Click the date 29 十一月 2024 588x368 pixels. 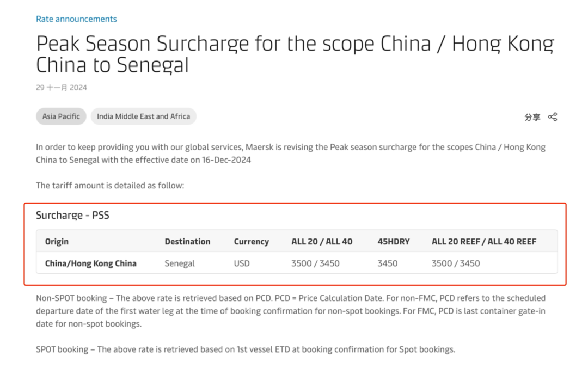62,88
